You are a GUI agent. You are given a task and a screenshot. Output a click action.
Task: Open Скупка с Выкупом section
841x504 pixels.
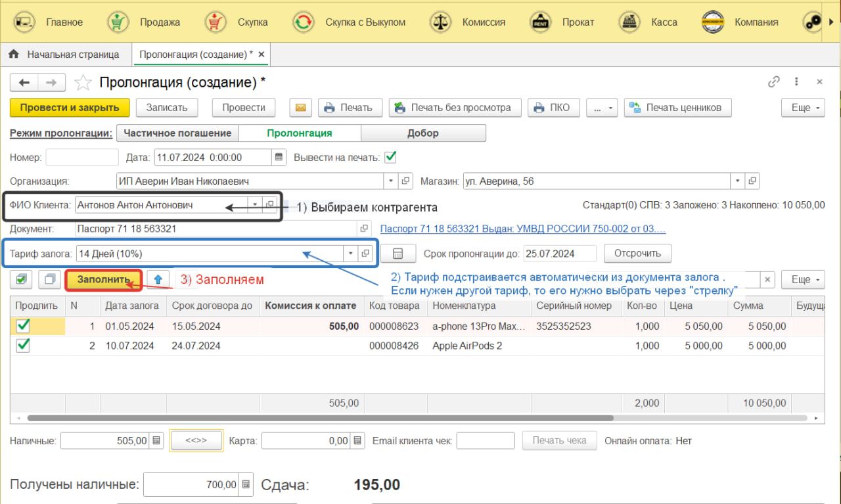(x=304, y=22)
